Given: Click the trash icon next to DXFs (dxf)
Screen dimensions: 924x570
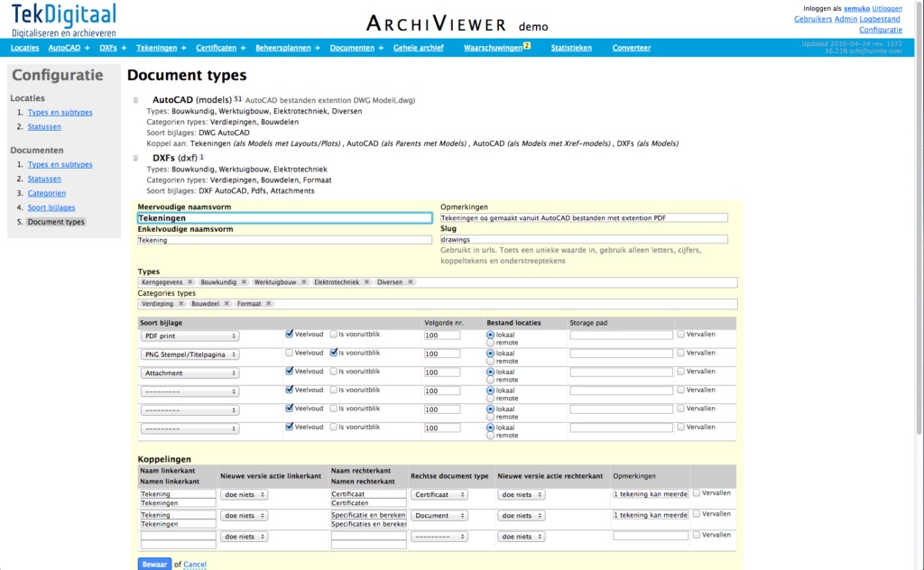Looking at the screenshot, I should [135, 158].
